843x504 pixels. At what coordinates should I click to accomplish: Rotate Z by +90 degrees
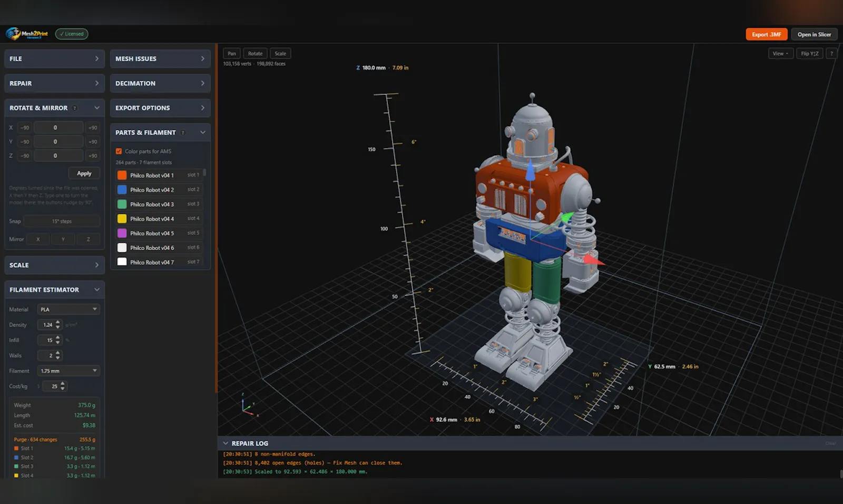[x=93, y=156]
